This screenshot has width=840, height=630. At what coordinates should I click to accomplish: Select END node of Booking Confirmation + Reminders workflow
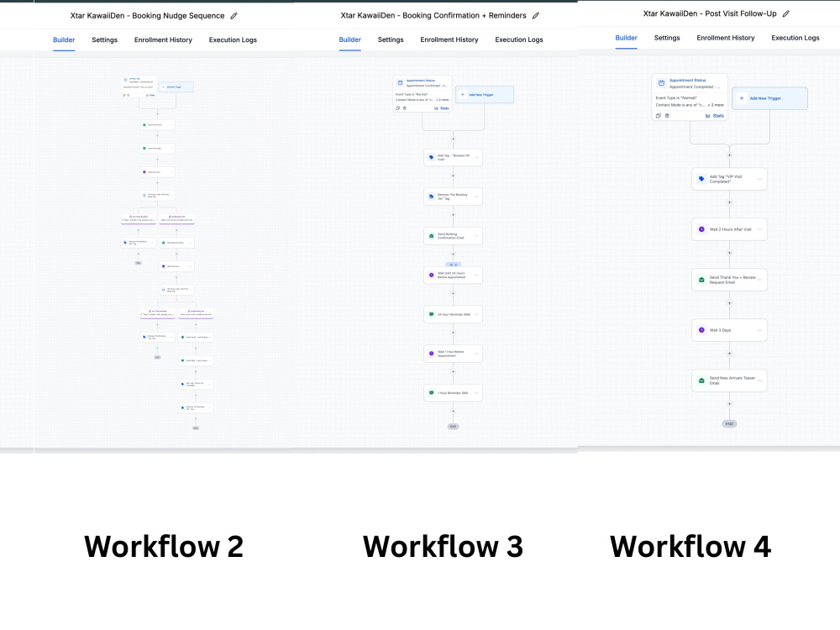454,427
